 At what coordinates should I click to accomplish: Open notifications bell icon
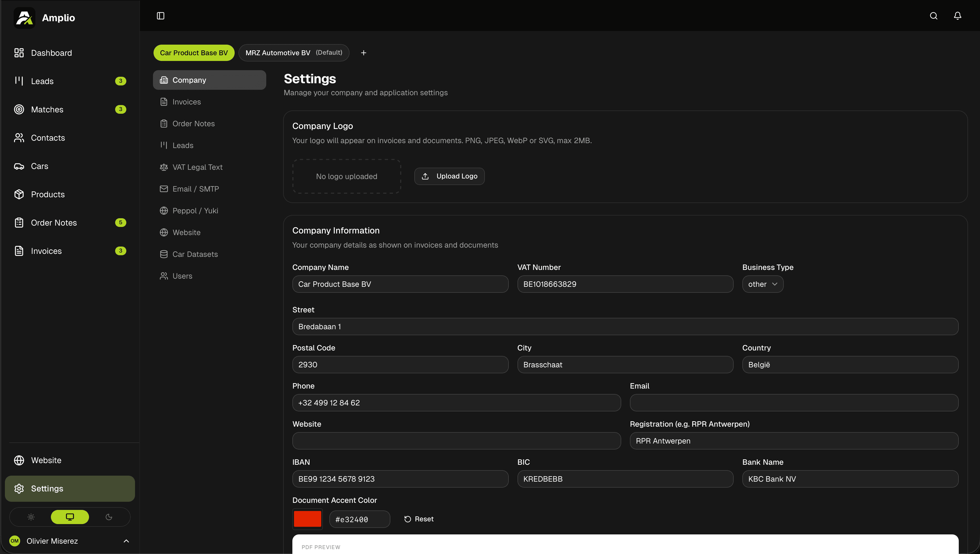click(958, 16)
